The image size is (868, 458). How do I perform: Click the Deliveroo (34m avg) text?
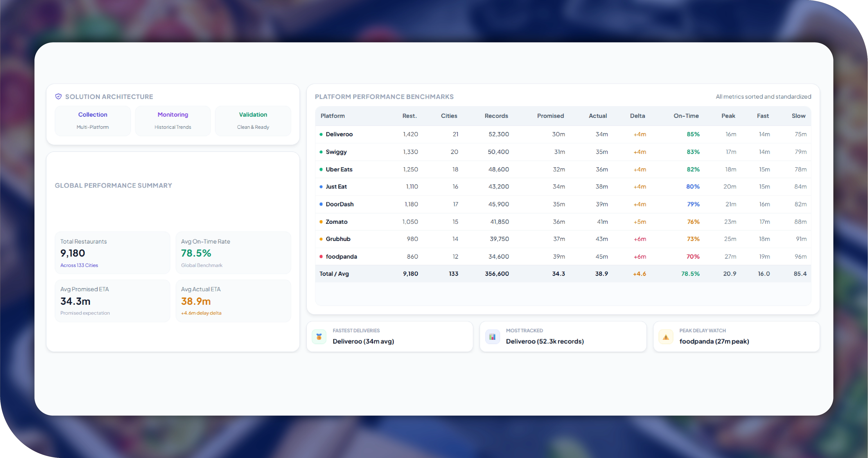[363, 341]
